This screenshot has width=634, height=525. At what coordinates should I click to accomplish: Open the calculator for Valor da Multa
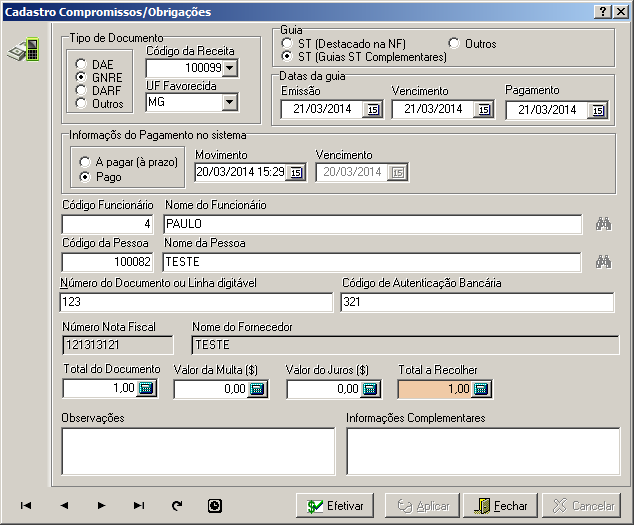[258, 389]
